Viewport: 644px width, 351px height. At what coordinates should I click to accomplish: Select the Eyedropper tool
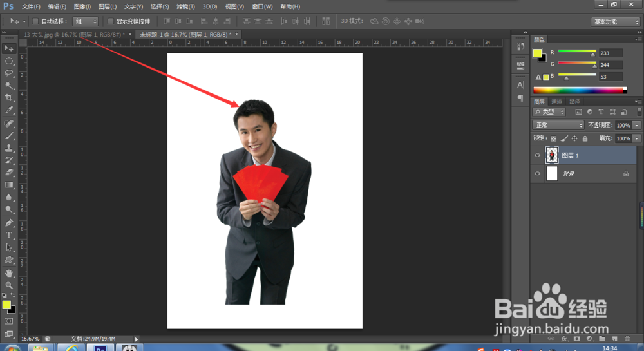click(8, 110)
